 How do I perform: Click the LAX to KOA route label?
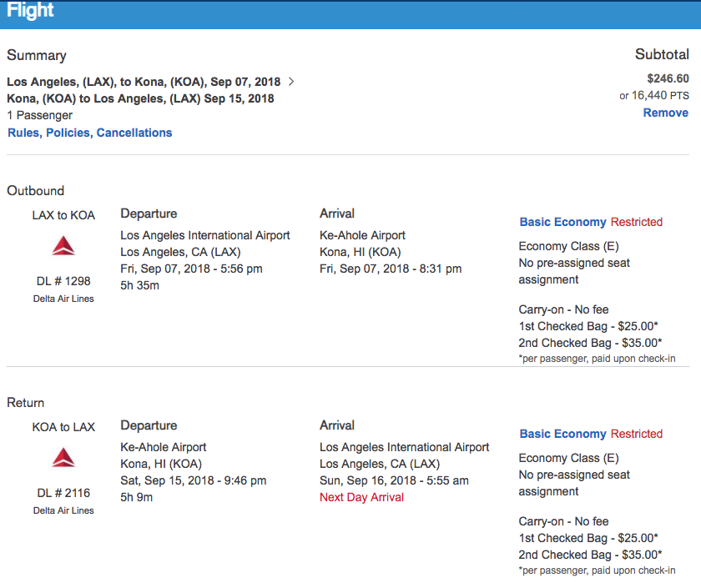(63, 215)
